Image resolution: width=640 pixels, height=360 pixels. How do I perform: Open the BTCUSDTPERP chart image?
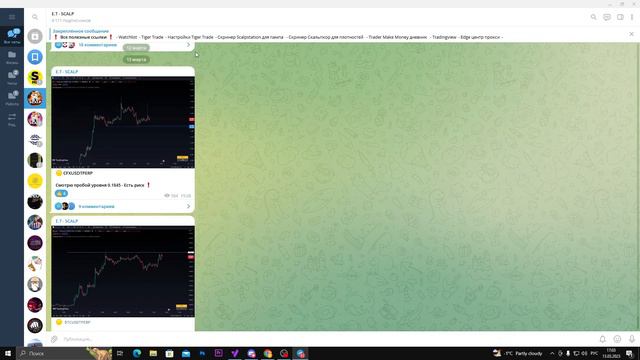click(123, 271)
